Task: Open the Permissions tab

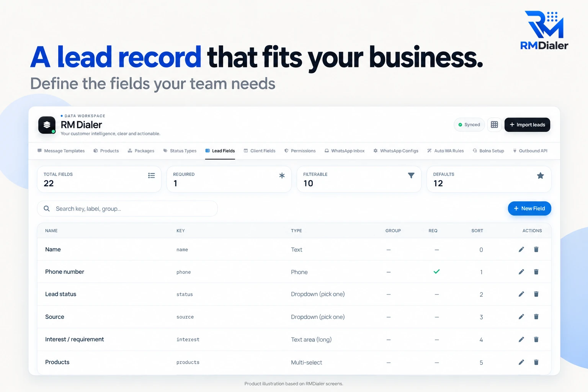Action: pyautogui.click(x=300, y=151)
